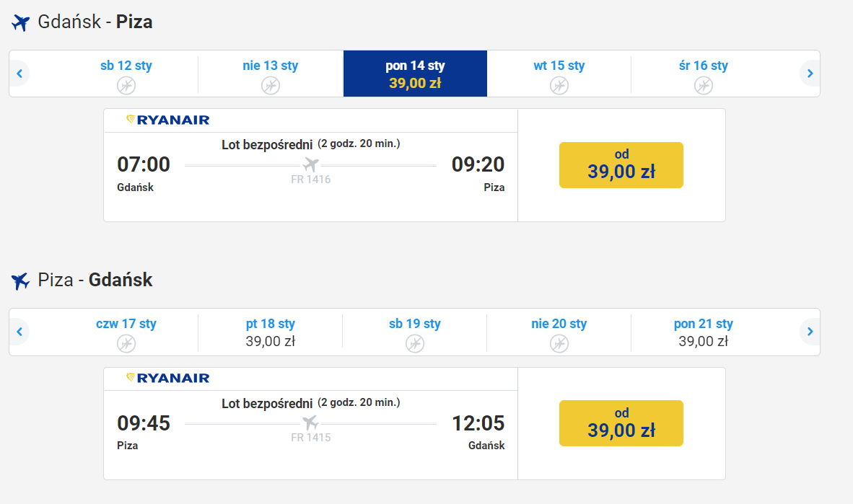This screenshot has height=504, width=853.
Task: Click the no-flight icon under śr 16 sty
Action: click(x=704, y=85)
